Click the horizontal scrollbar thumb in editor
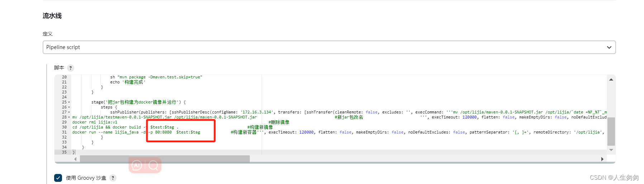The image size is (644, 184). [x=165, y=159]
